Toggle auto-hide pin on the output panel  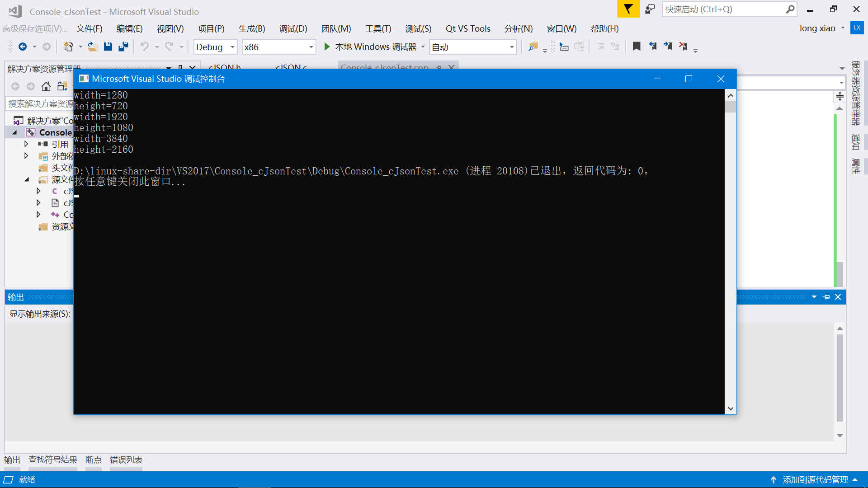[x=826, y=297]
